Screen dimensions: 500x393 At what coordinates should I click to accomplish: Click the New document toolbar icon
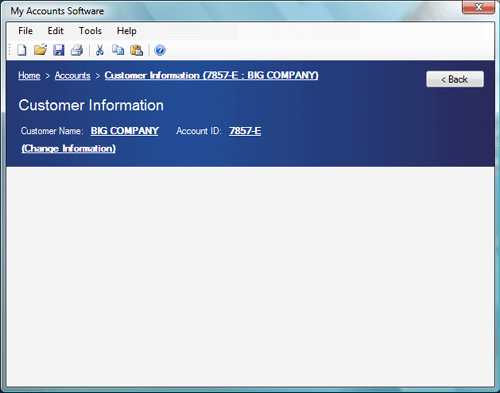(22, 50)
